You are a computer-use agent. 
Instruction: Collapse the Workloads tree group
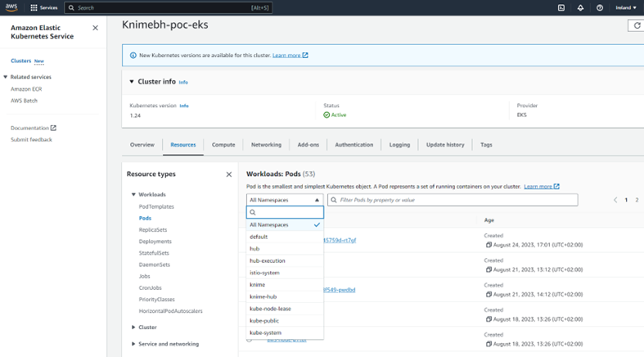pyautogui.click(x=133, y=195)
